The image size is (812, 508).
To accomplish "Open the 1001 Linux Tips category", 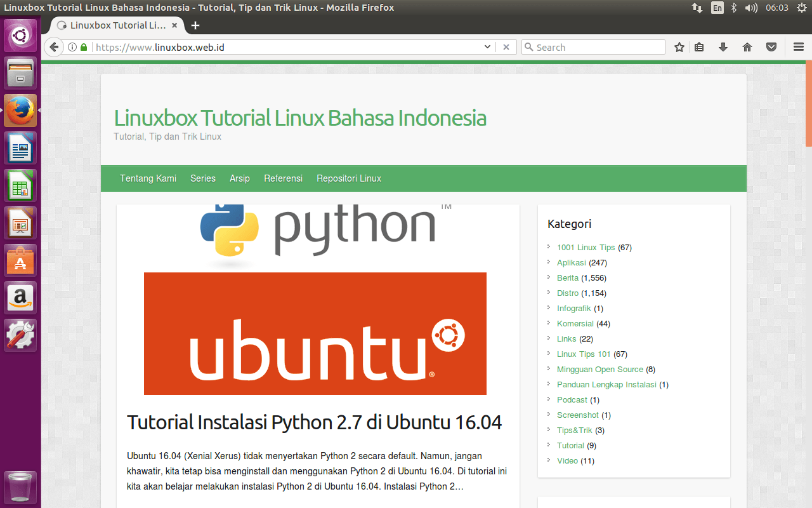I will tap(586, 248).
